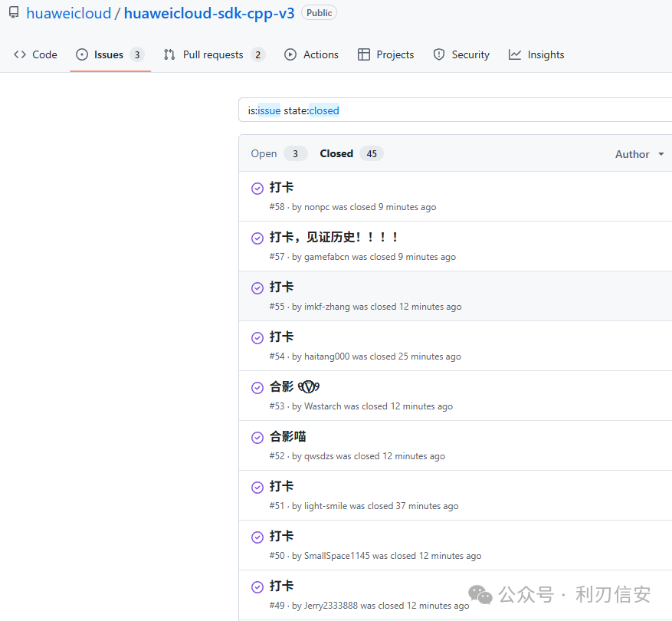Open author haitang000's issues
672x621 pixels.
tap(326, 356)
